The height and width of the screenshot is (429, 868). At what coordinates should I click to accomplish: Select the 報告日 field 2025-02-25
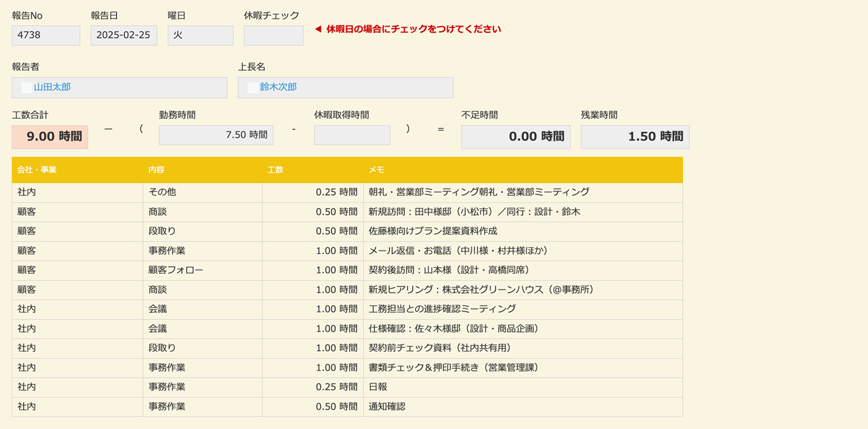pyautogui.click(x=124, y=35)
